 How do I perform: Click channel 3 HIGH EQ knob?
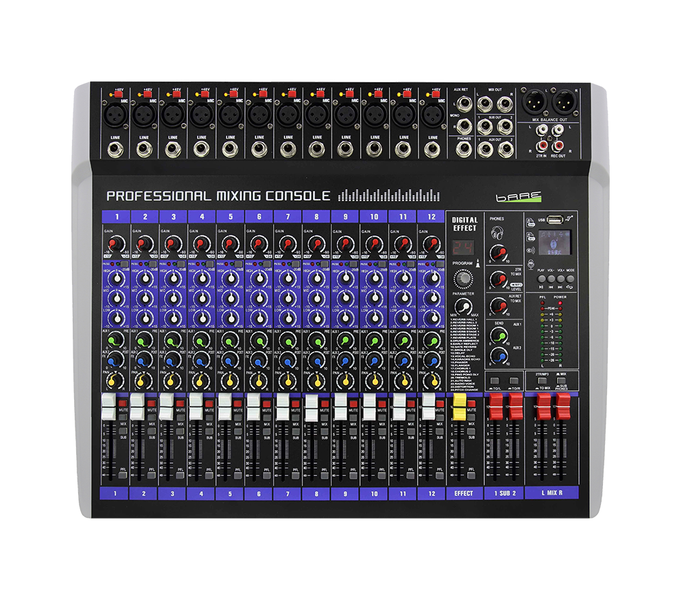(x=174, y=278)
